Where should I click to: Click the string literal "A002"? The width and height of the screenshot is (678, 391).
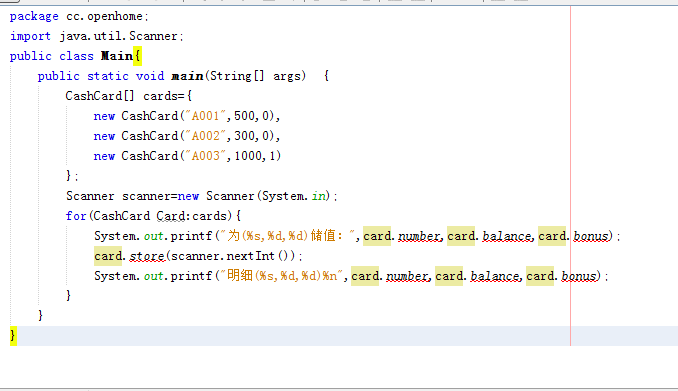point(205,136)
